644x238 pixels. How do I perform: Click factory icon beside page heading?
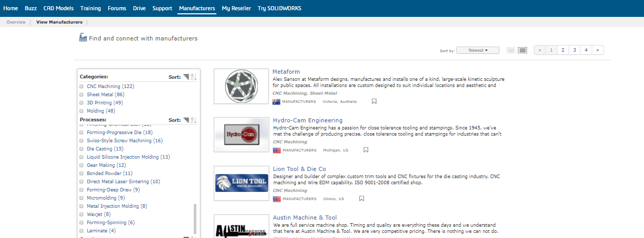83,37
